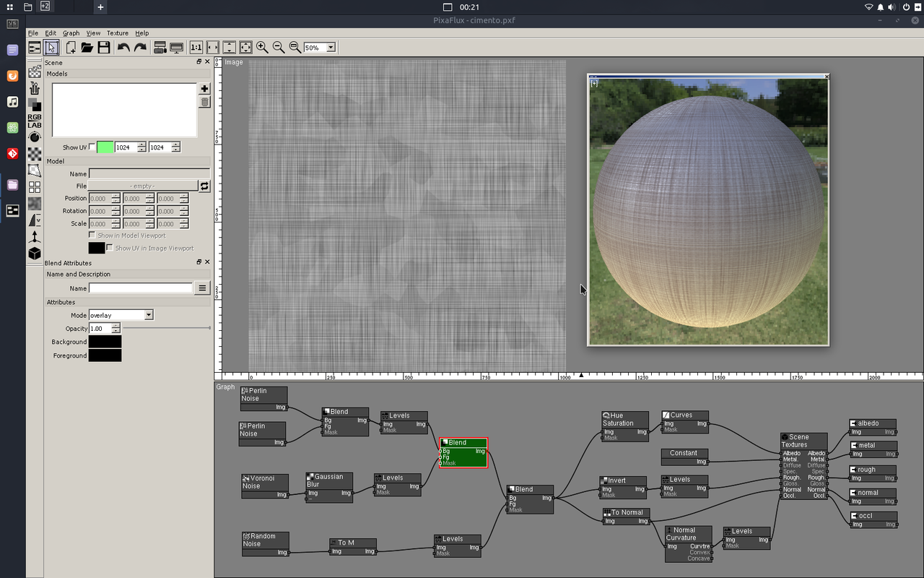Click the four-squares tile tool icon
Viewport: 924px width, 578px height.
(x=35, y=187)
